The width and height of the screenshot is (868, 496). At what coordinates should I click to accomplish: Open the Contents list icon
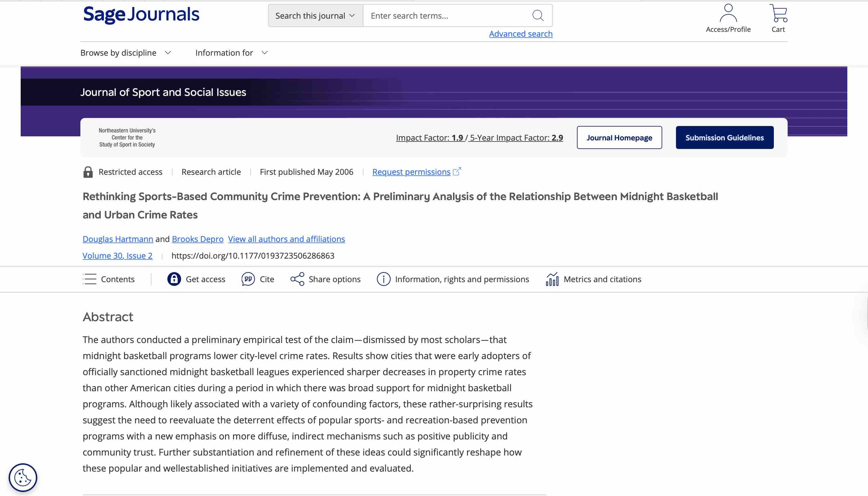tap(90, 279)
